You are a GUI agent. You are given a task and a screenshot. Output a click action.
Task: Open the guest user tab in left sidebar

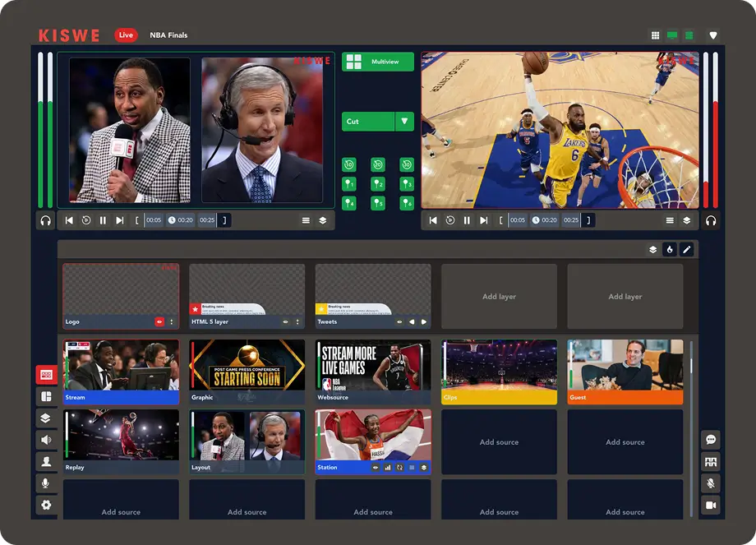pyautogui.click(x=46, y=461)
